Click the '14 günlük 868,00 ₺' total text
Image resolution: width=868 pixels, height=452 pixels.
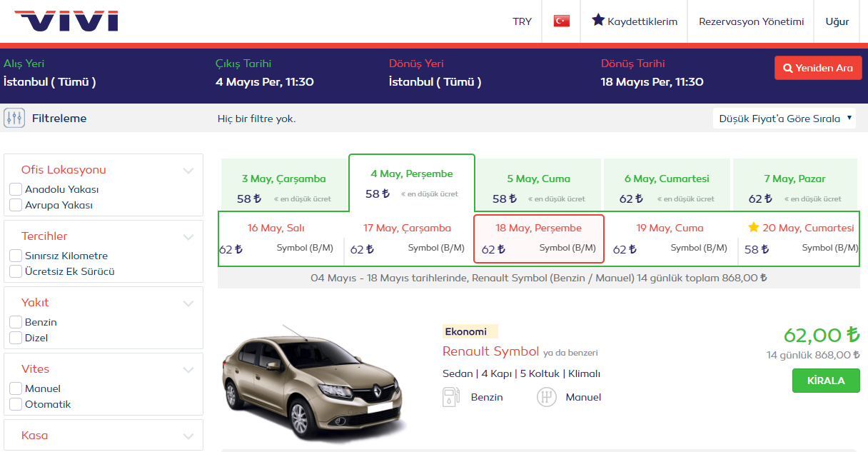pos(813,355)
